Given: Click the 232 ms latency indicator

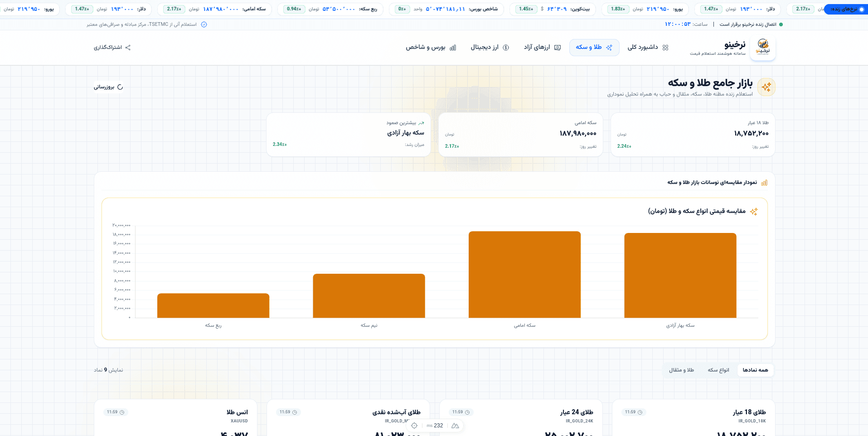Looking at the screenshot, I should [x=435, y=426].
